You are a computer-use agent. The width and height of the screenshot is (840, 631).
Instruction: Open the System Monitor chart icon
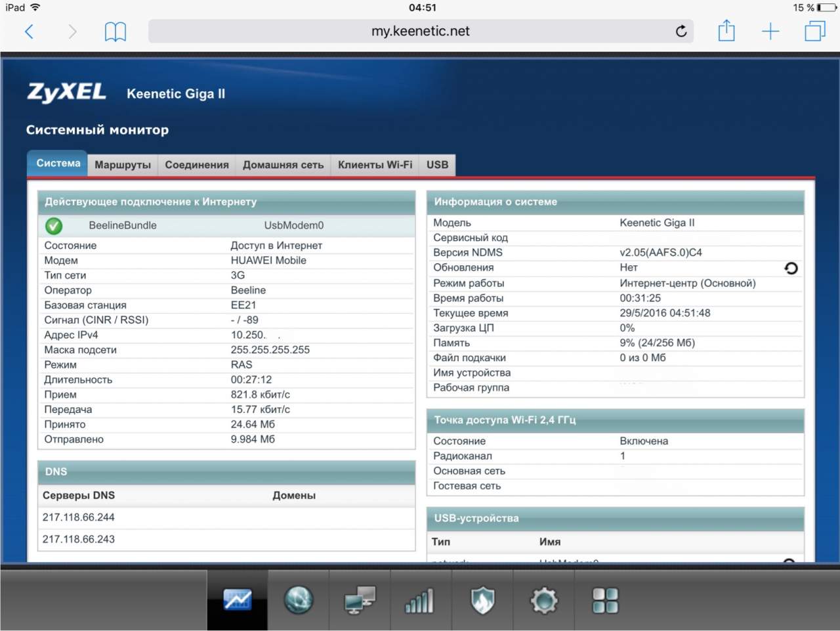click(237, 600)
